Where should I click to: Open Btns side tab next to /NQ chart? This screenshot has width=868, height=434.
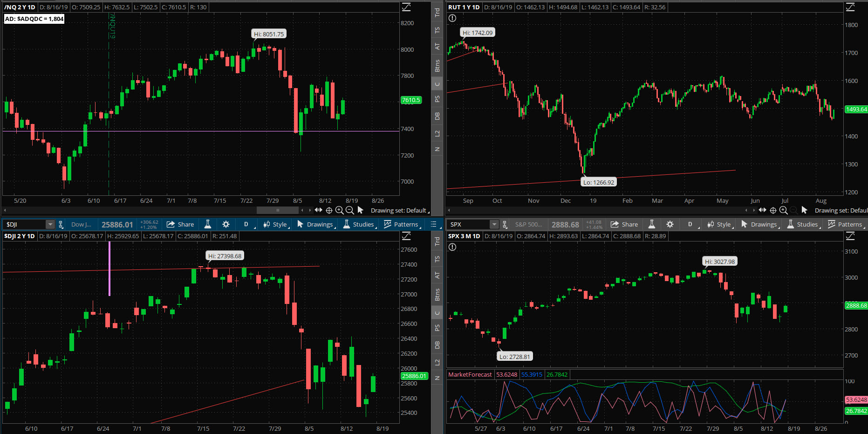coord(437,66)
